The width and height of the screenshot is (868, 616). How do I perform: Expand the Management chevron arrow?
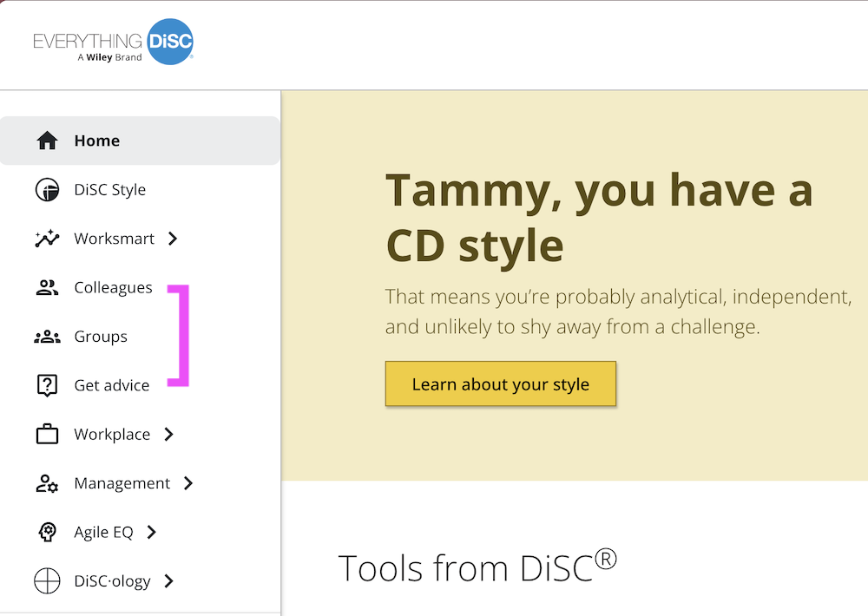click(x=188, y=483)
